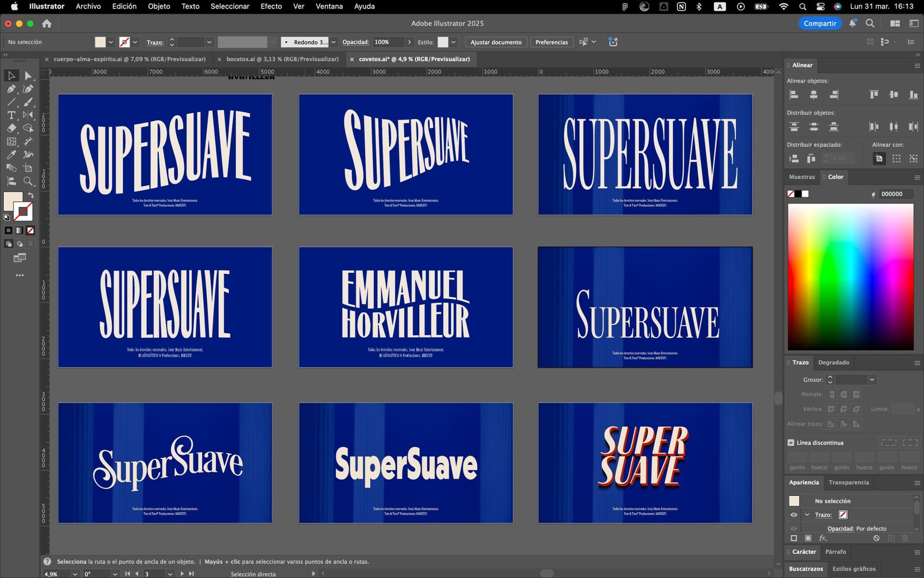
Task: Open stroke weight dropdown in control bar
Action: (x=209, y=42)
